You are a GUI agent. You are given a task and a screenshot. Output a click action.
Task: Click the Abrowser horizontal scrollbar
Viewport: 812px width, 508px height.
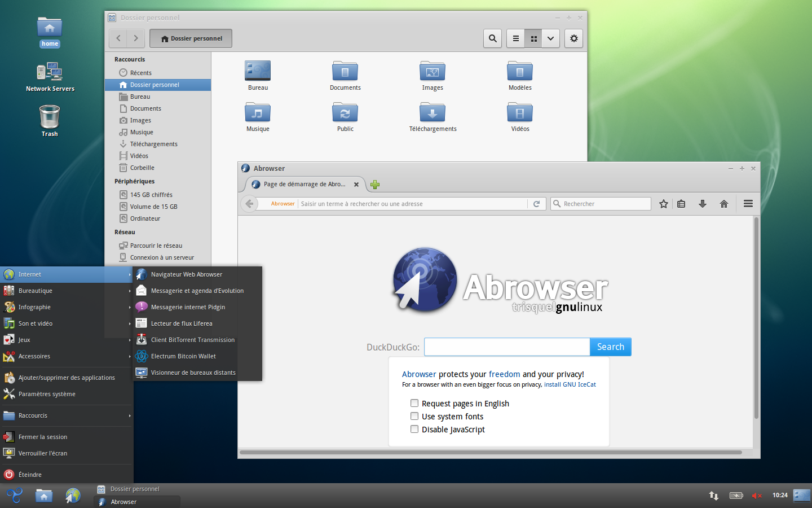(491, 452)
